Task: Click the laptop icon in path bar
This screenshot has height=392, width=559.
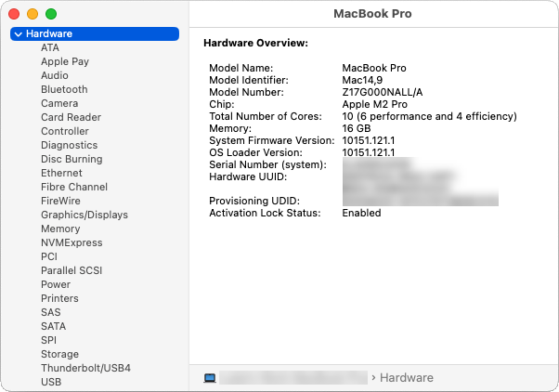Action: coord(210,378)
